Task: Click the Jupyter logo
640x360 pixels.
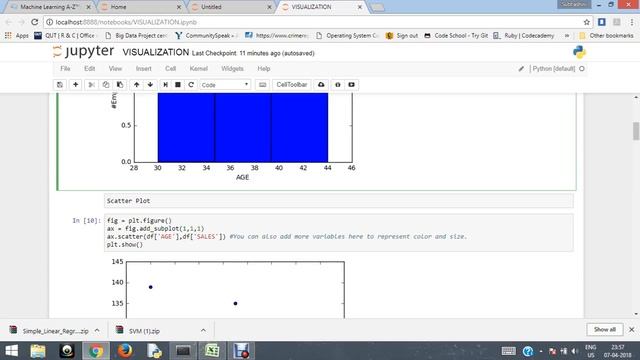Action: pos(84,51)
